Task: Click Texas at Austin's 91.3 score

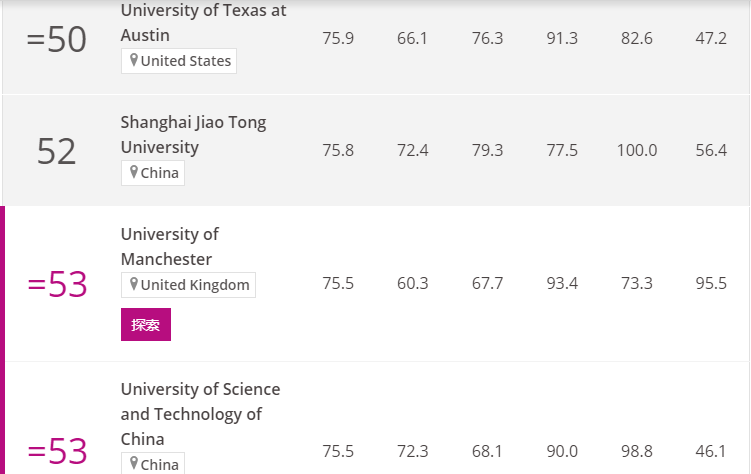Action: [562, 38]
